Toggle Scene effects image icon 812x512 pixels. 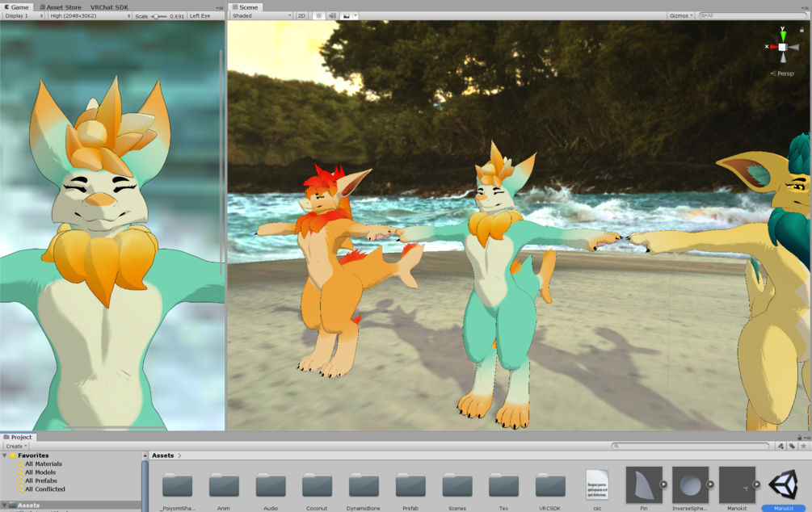tap(347, 16)
